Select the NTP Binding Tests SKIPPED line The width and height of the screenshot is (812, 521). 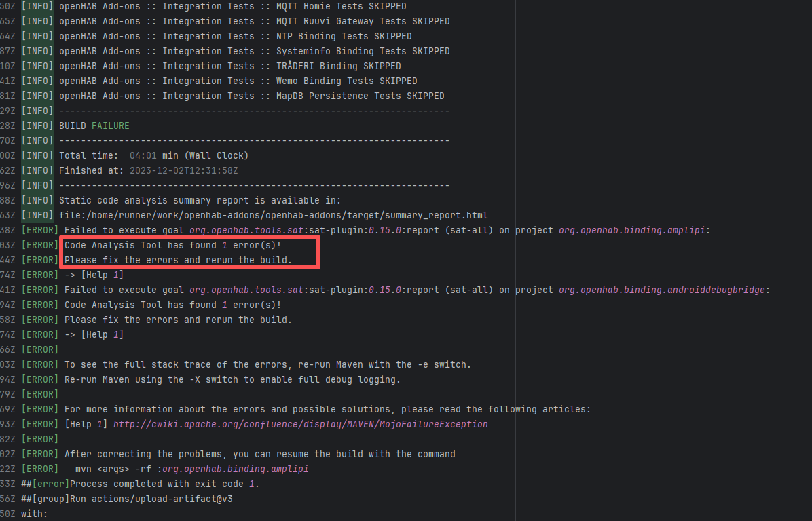point(235,36)
